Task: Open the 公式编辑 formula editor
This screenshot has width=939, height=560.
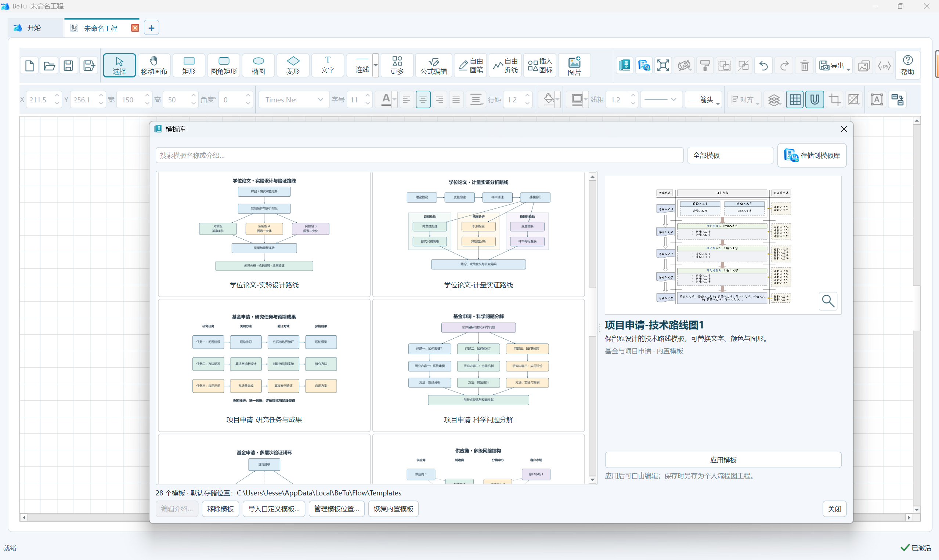Action: coord(433,66)
